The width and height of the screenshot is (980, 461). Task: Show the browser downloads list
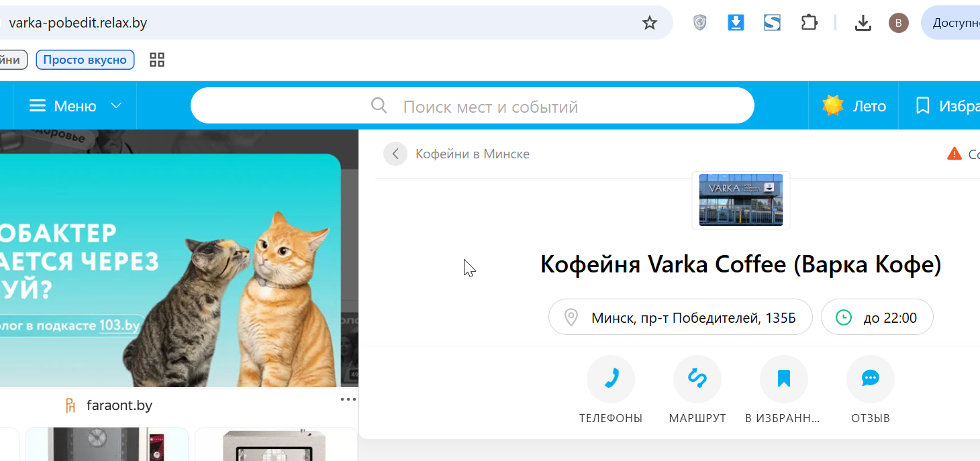[x=863, y=23]
